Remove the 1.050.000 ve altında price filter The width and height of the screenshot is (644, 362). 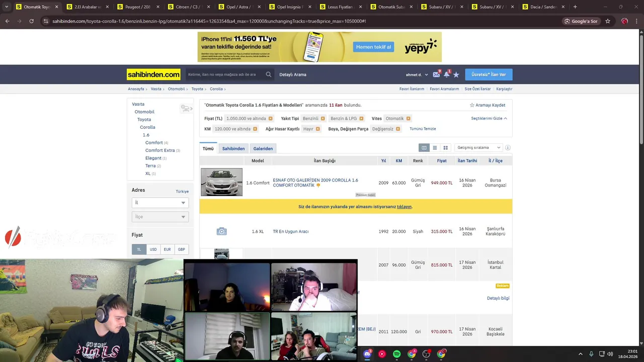pos(270,119)
